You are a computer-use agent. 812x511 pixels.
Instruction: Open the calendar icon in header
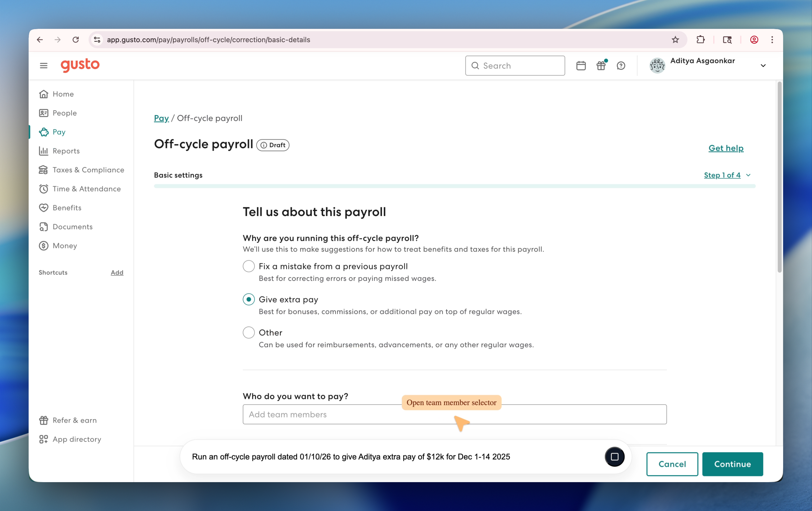tap(581, 65)
